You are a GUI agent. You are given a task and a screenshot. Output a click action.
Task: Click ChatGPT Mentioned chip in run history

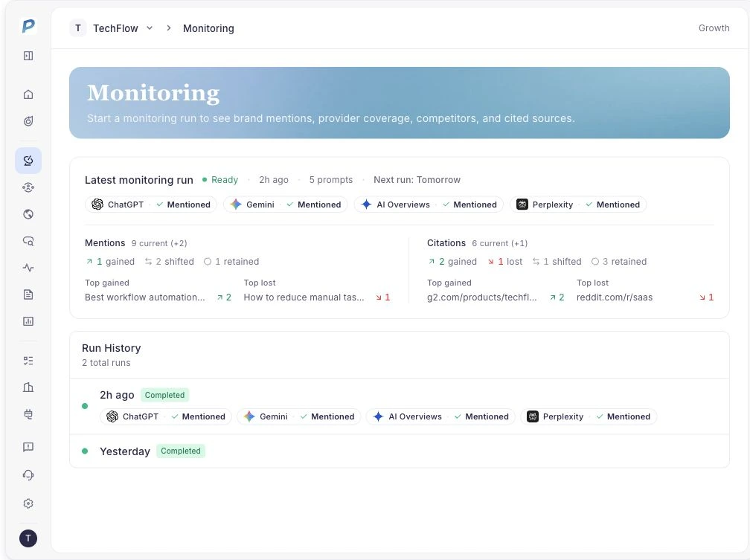point(166,416)
